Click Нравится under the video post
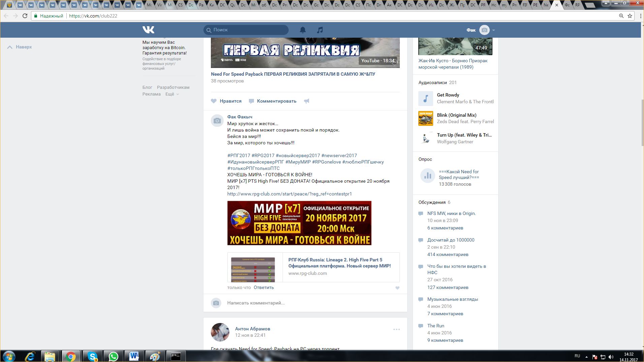644x362 pixels. coord(230,101)
